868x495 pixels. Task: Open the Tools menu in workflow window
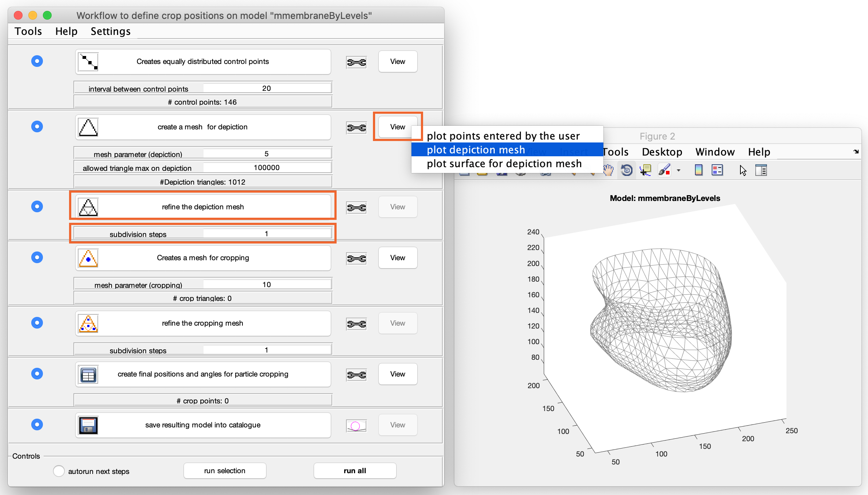(28, 31)
